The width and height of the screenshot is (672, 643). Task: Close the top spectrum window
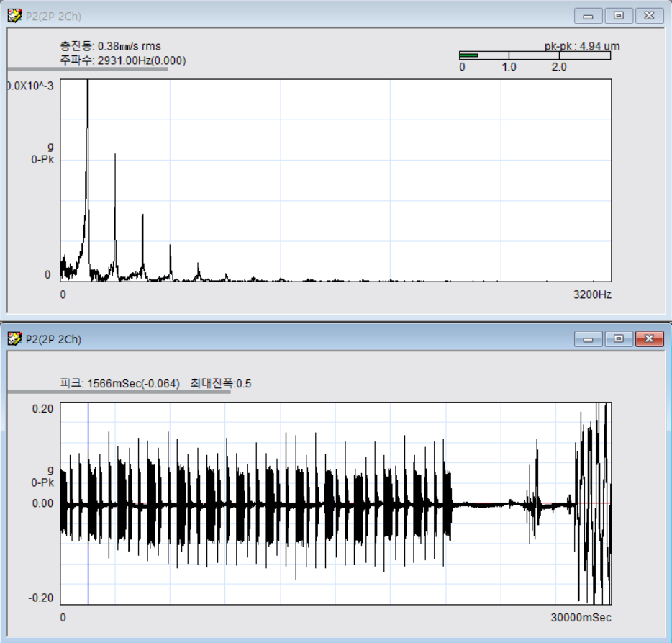649,15
